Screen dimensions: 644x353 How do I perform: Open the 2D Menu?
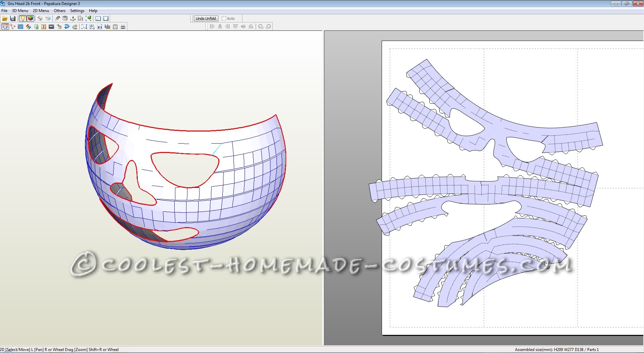click(x=41, y=11)
